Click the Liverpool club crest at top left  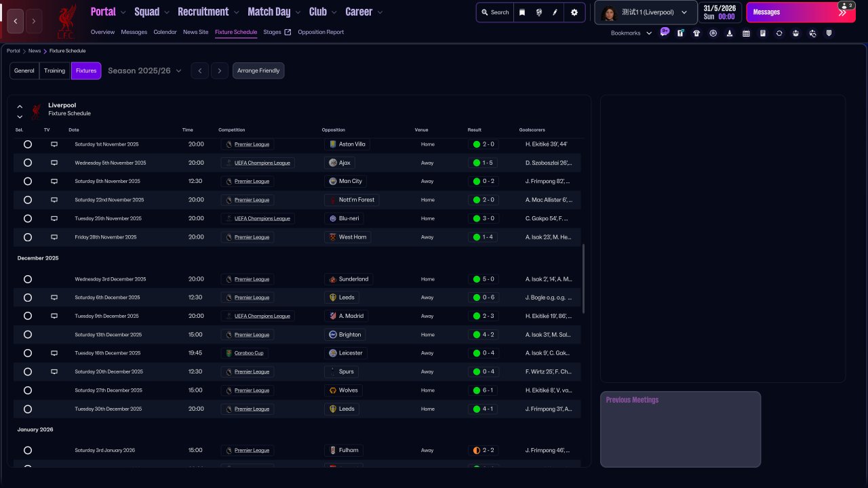(66, 21)
